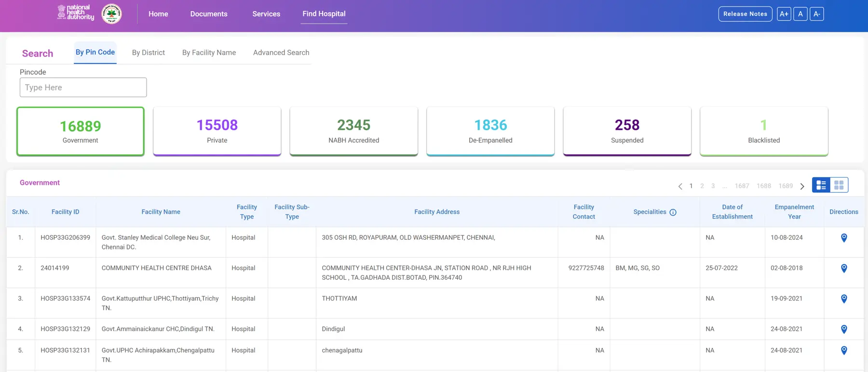The height and width of the screenshot is (372, 868).
Task: Increase font size with A+ button
Action: 784,14
